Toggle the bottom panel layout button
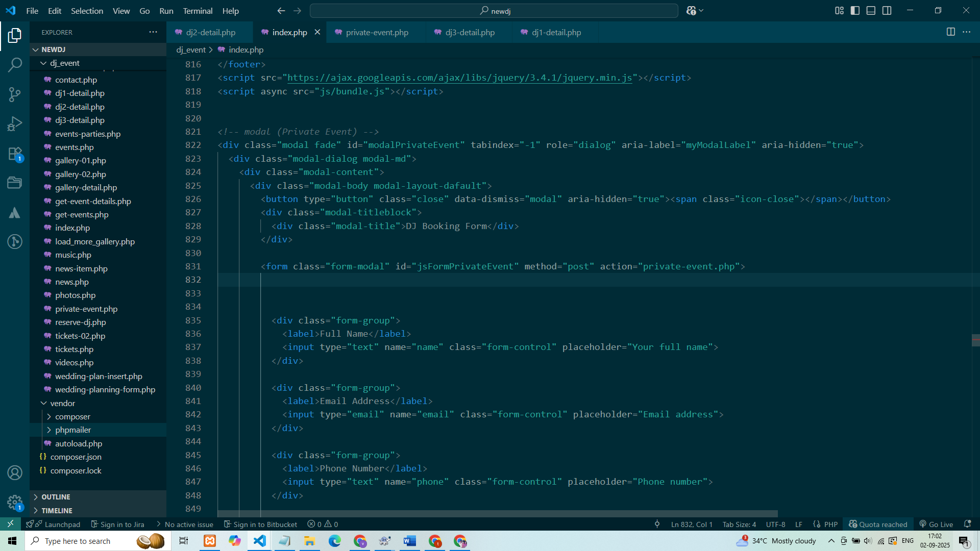Screen dimensions: 980x551 871,11
